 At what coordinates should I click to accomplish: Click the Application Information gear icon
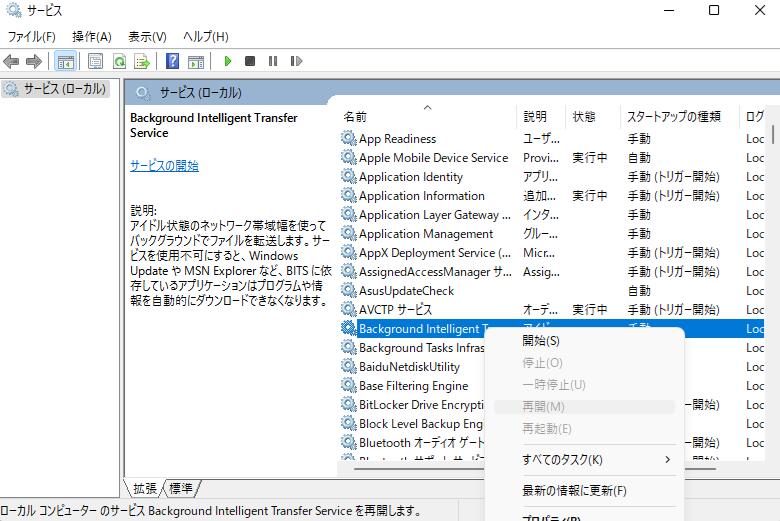[349, 196]
